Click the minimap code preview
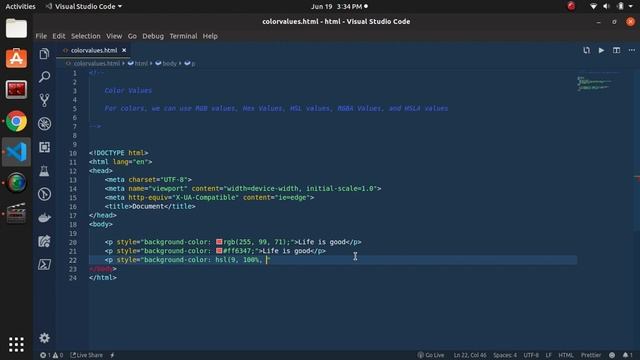 click(594, 83)
